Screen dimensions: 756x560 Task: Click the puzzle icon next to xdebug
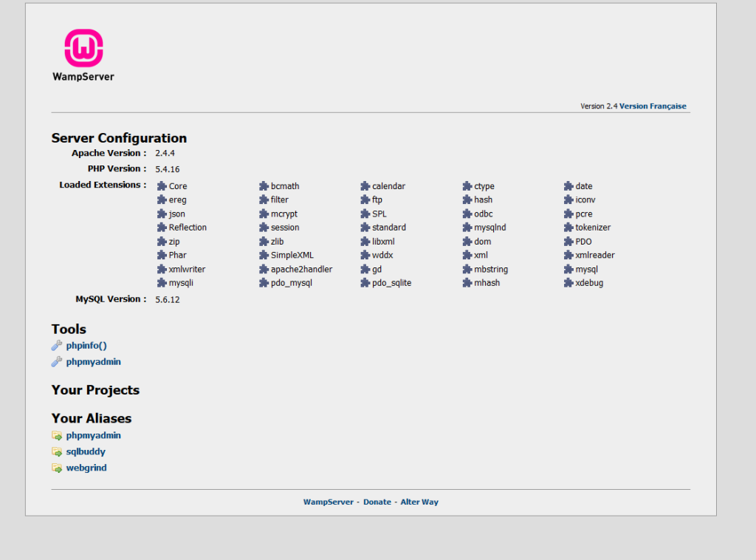(568, 283)
